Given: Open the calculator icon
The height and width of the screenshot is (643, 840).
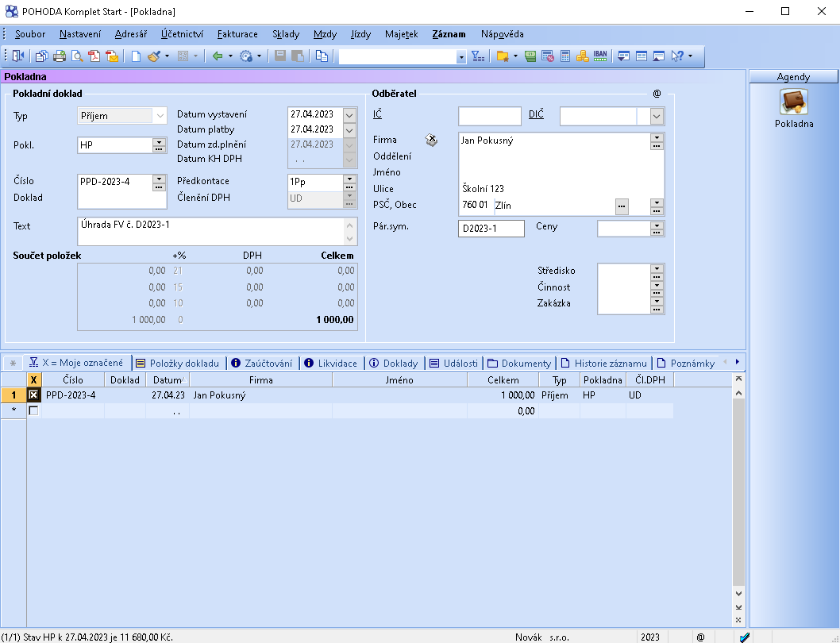Looking at the screenshot, I should (x=565, y=56).
